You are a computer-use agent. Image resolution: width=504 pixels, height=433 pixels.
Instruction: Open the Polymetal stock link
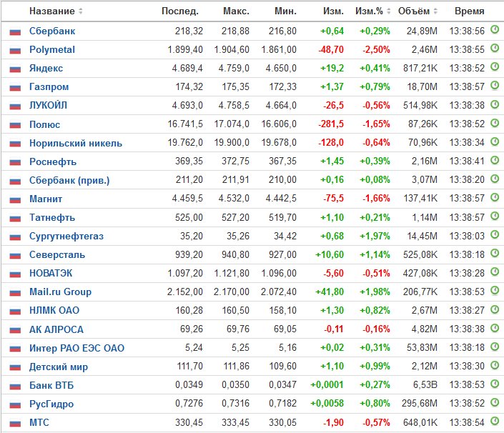point(52,50)
